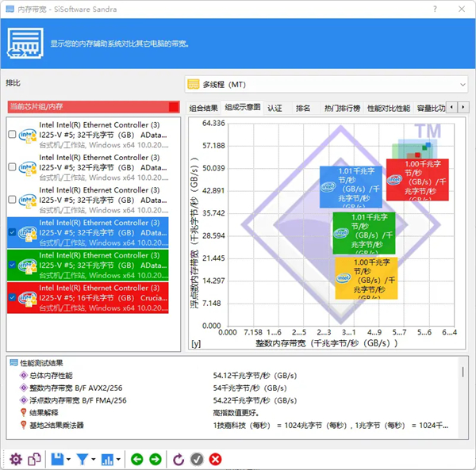This screenshot has width=476, height=470.
Task: Open the 多线程 (MT) dropdown
Action: 326,84
